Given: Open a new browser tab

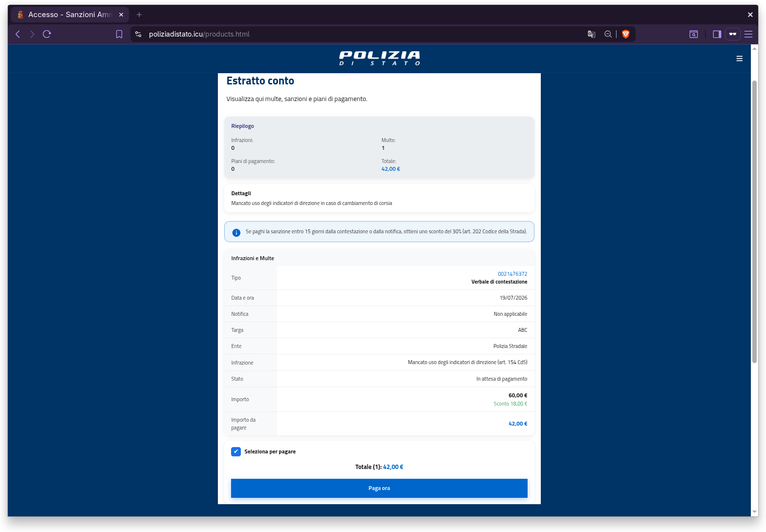Looking at the screenshot, I should pos(139,15).
